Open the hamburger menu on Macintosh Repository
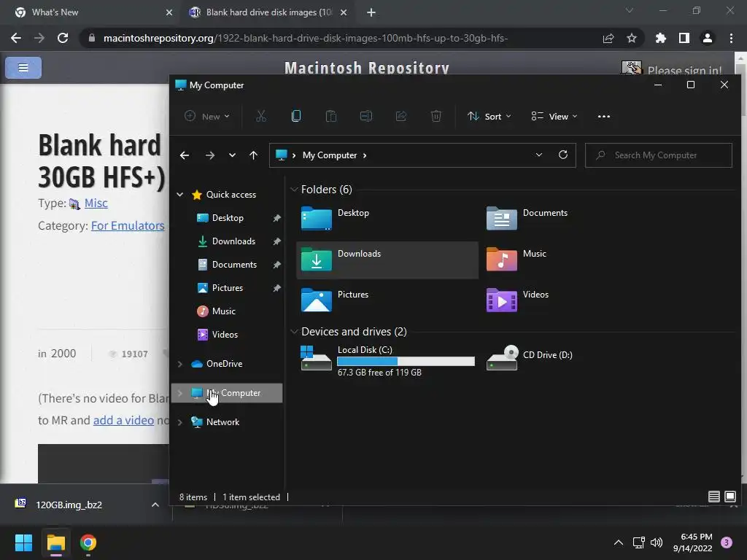Viewport: 747px width, 560px height. click(x=23, y=68)
